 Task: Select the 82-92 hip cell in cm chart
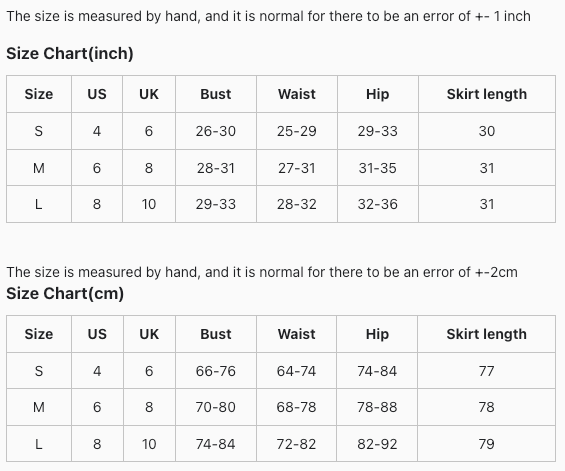point(377,444)
